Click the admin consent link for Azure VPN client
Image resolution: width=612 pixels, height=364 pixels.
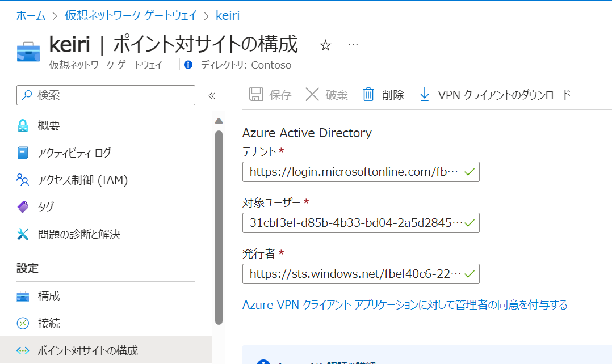point(405,305)
